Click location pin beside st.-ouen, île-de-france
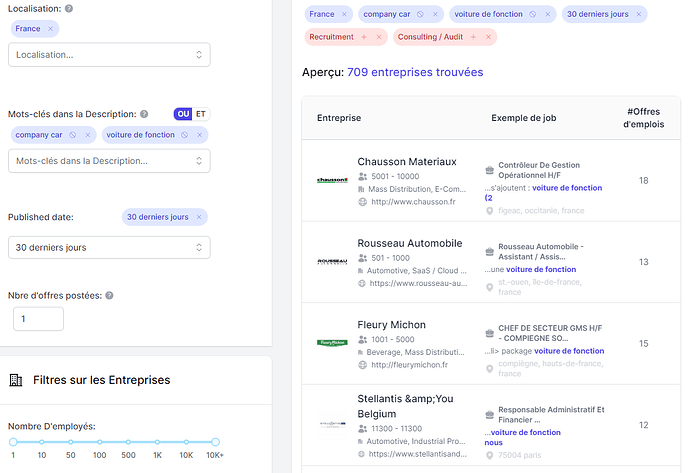 [489, 287]
